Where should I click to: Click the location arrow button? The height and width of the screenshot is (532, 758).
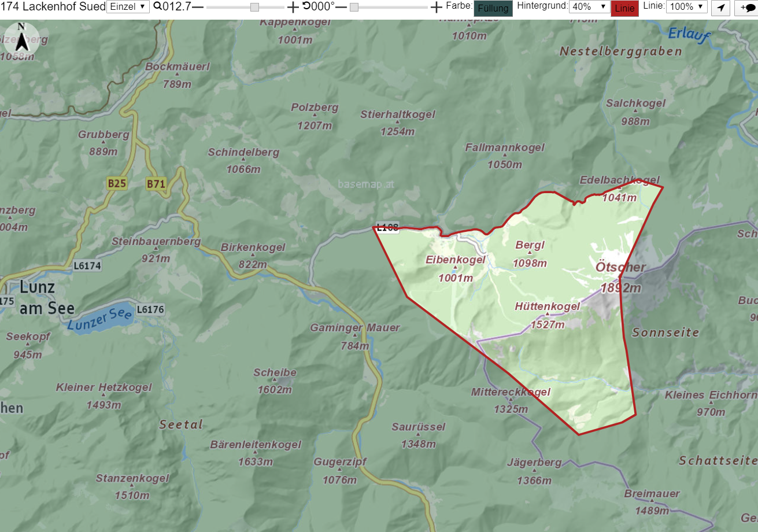[x=720, y=8]
